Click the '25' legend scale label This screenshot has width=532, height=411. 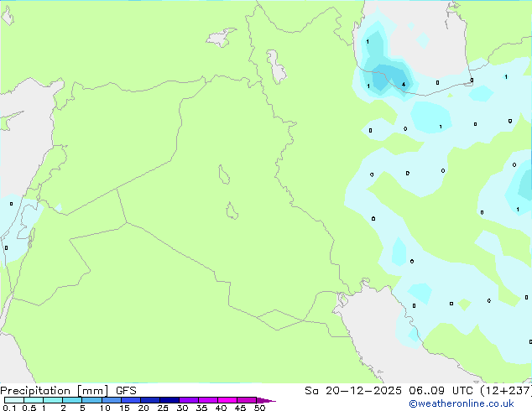click(x=163, y=408)
